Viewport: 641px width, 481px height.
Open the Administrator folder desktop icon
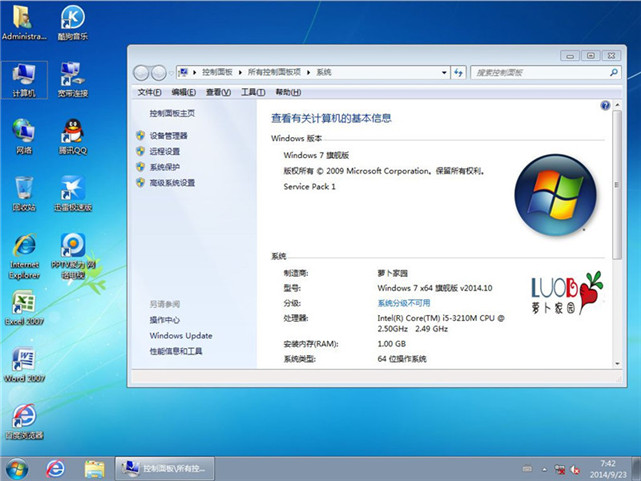coord(24,23)
